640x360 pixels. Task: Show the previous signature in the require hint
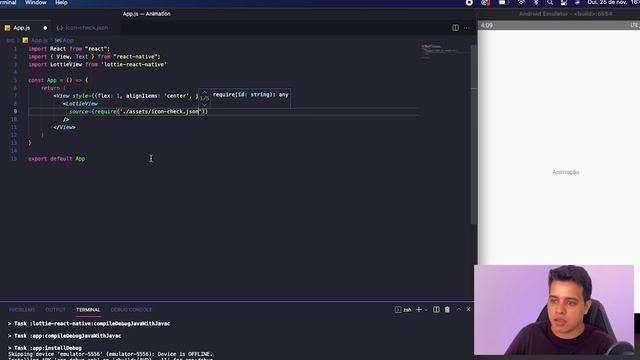tap(204, 93)
